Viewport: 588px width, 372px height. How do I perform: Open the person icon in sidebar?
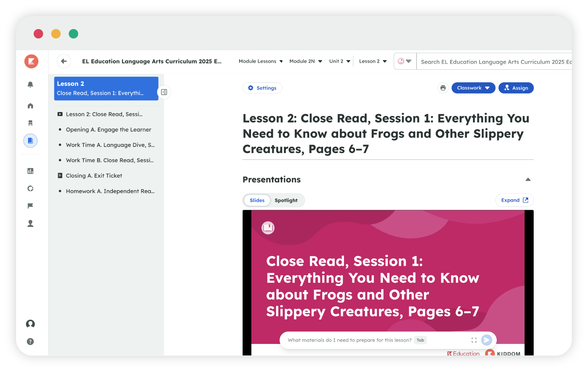point(31,223)
